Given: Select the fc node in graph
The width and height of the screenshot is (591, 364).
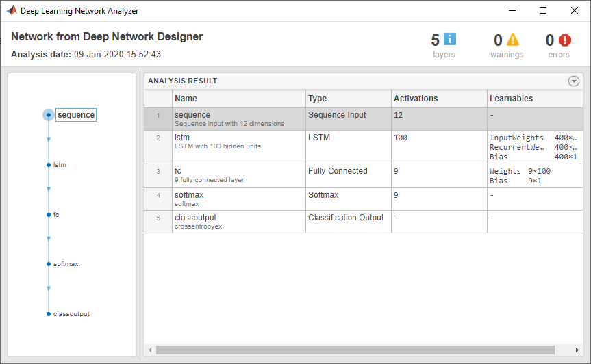Looking at the screenshot, I should click(49, 215).
